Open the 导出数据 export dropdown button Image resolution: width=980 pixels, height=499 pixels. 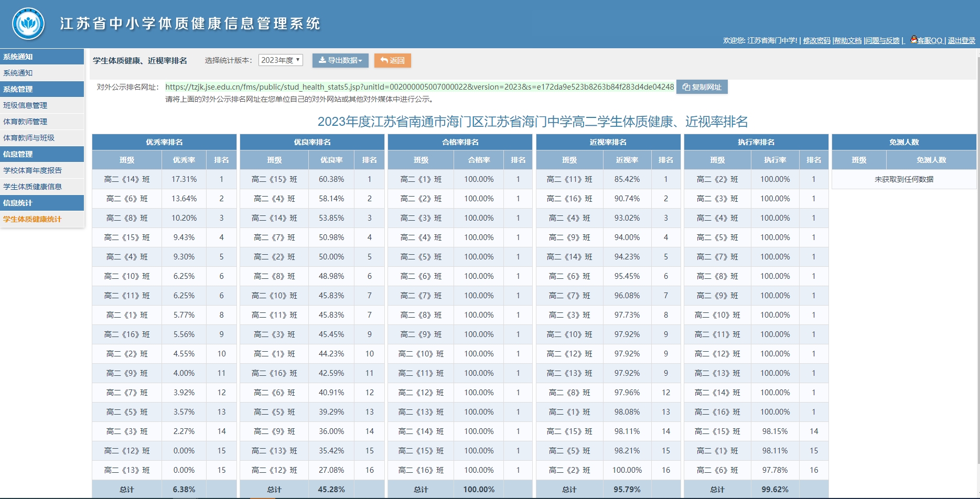[340, 60]
